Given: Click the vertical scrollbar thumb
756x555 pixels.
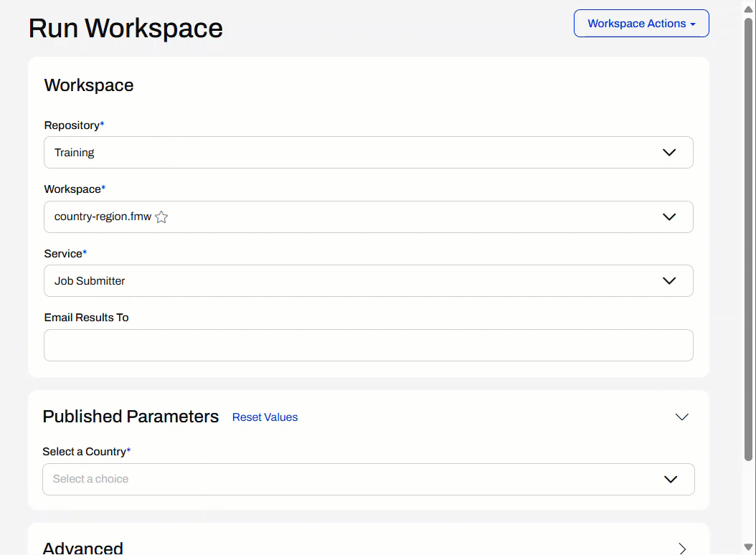Looking at the screenshot, I should pos(748,237).
